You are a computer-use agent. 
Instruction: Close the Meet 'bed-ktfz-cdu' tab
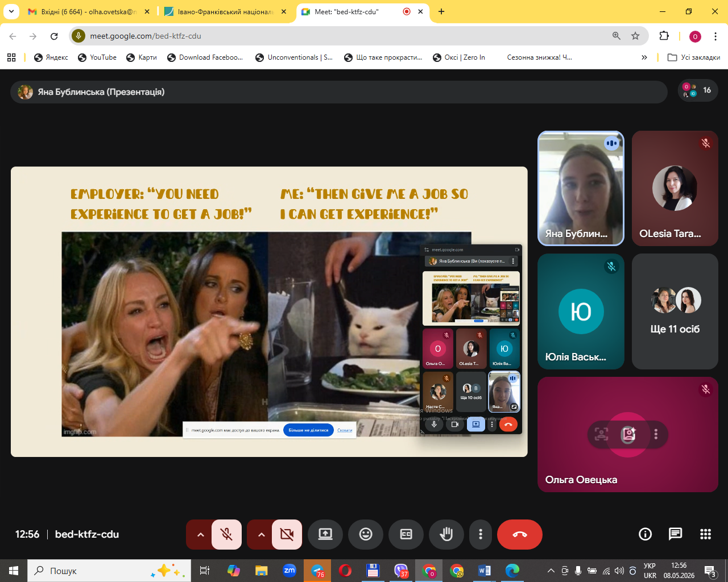click(x=421, y=11)
